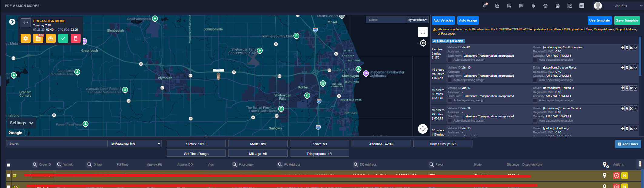Click the orange cloud download icon

tap(51, 39)
